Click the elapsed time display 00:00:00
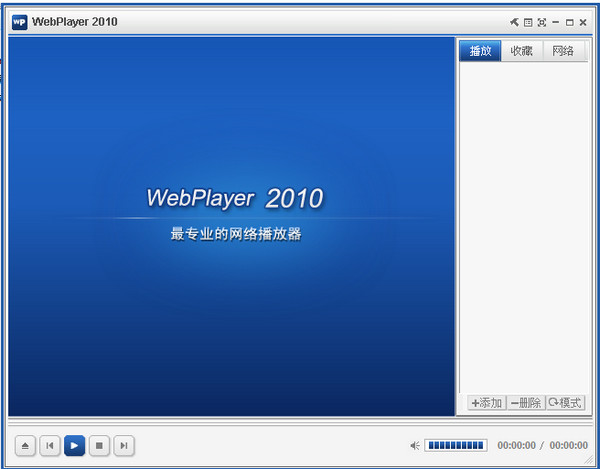 point(516,445)
